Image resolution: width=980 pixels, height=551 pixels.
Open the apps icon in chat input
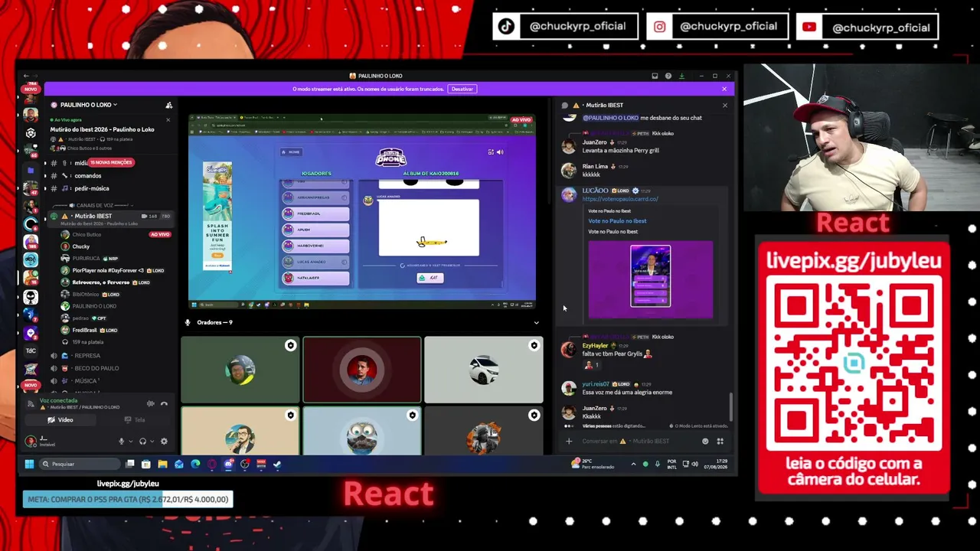tap(720, 442)
